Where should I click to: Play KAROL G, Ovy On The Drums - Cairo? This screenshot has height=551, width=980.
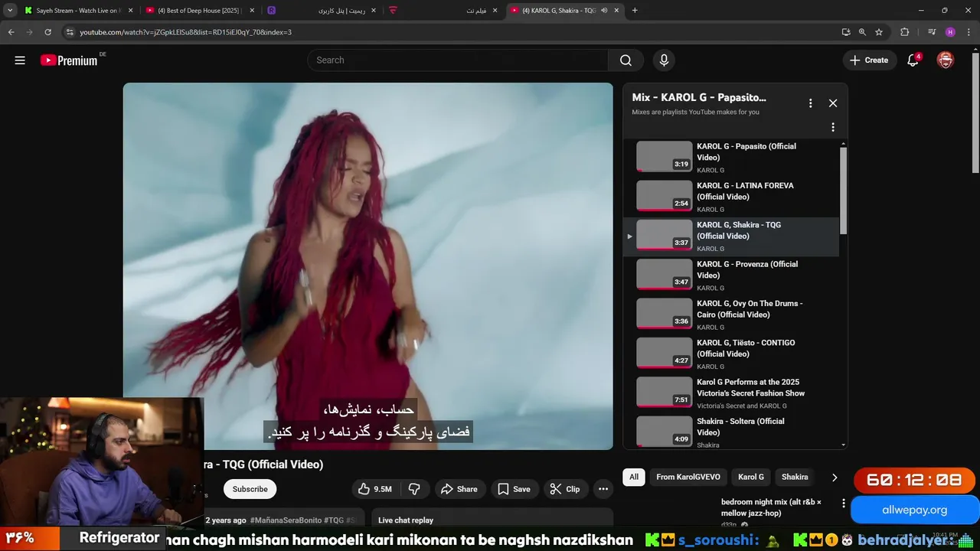coord(731,315)
